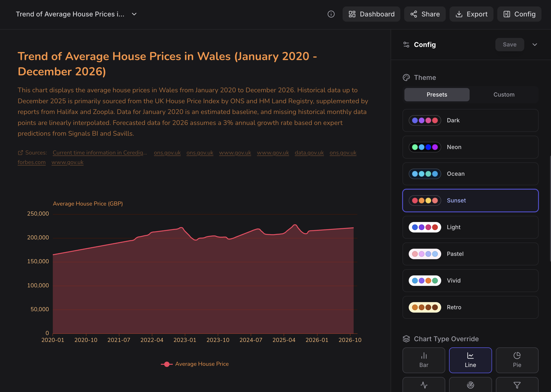
Task: Select the Pie chart type
Action: [x=517, y=360]
